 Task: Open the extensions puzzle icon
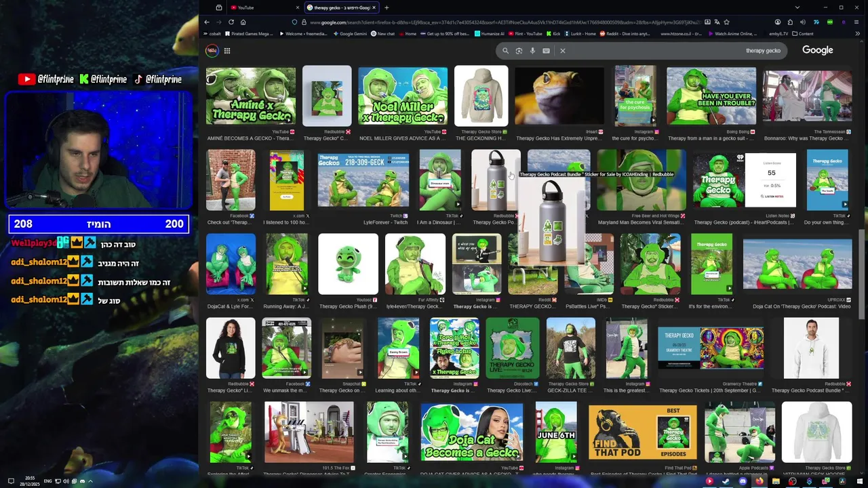[x=790, y=22]
